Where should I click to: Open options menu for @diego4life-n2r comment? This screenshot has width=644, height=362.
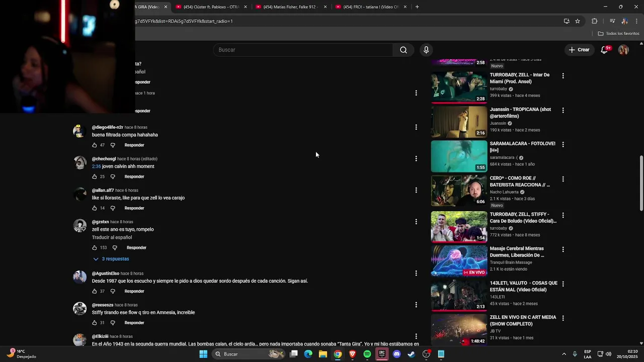(416, 127)
